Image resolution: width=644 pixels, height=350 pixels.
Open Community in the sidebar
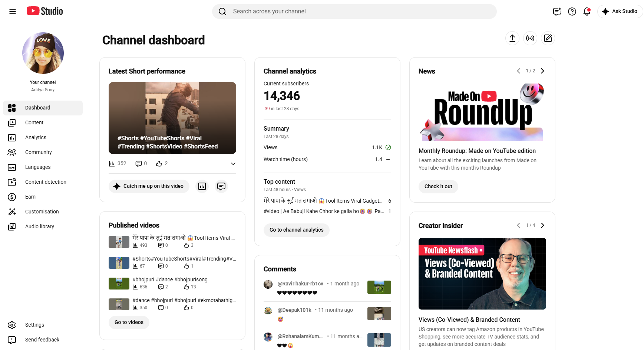(x=43, y=153)
